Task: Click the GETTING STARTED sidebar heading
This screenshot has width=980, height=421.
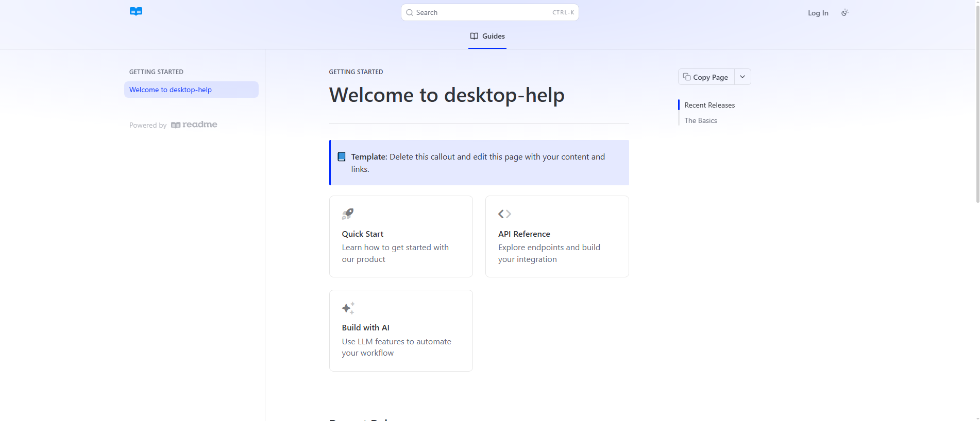Action: click(156, 72)
